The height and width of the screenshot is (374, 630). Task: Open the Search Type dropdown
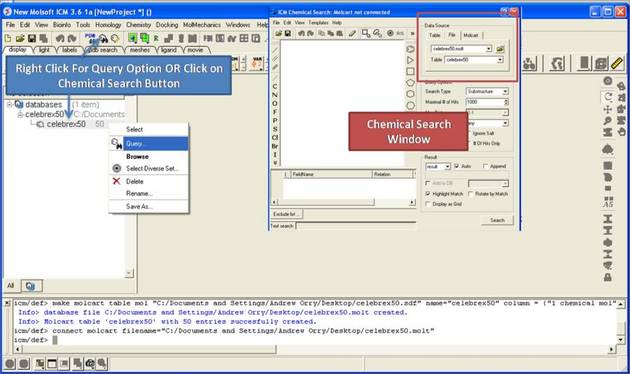pos(487,92)
